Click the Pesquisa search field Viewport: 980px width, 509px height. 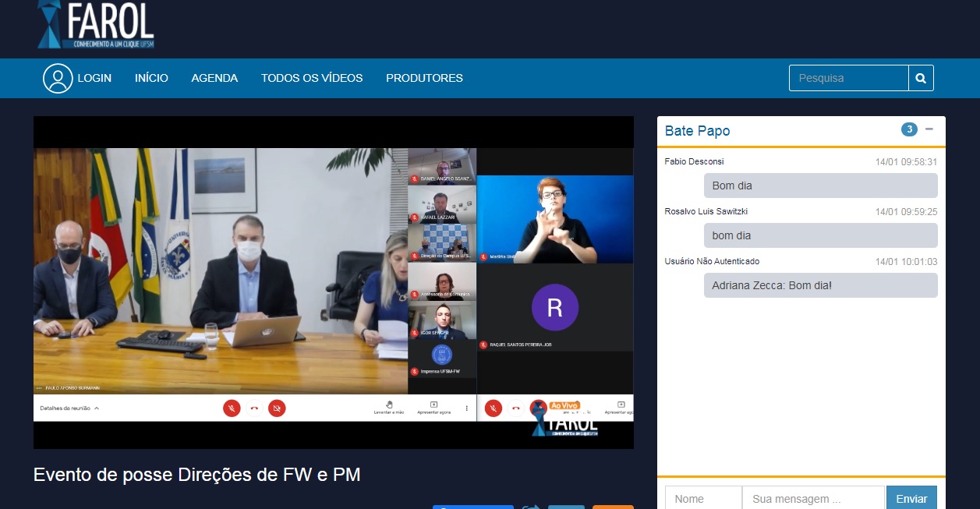848,78
